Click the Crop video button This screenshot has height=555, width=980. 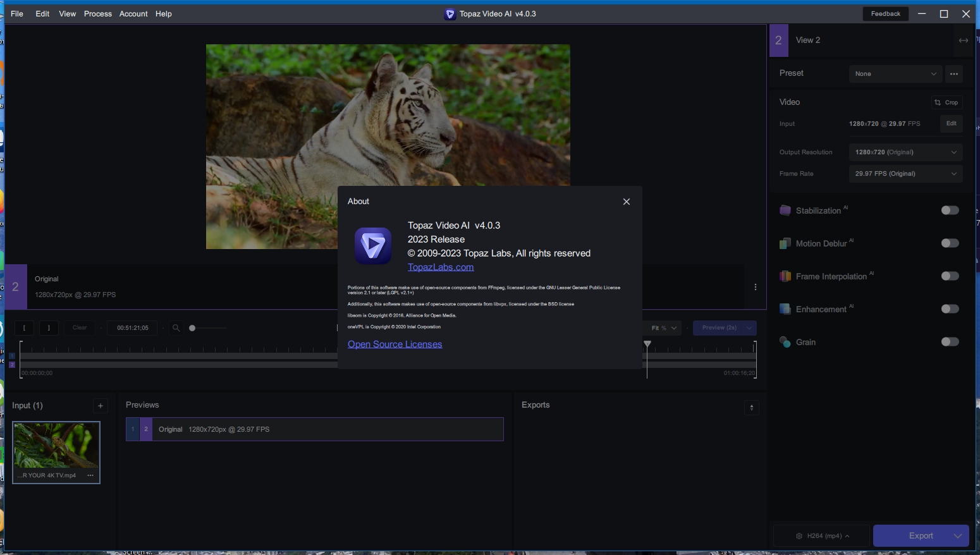pos(946,102)
